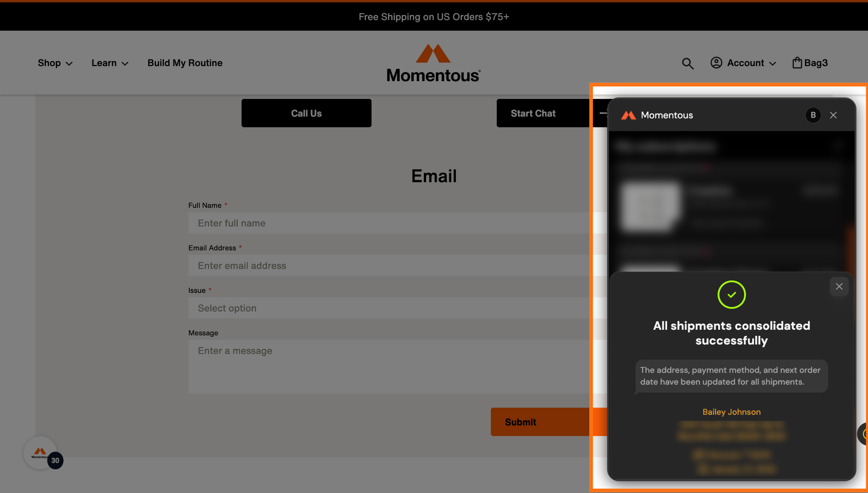Viewport: 868px width, 493px height.
Task: Click the Momentous logo in header
Action: [433, 63]
